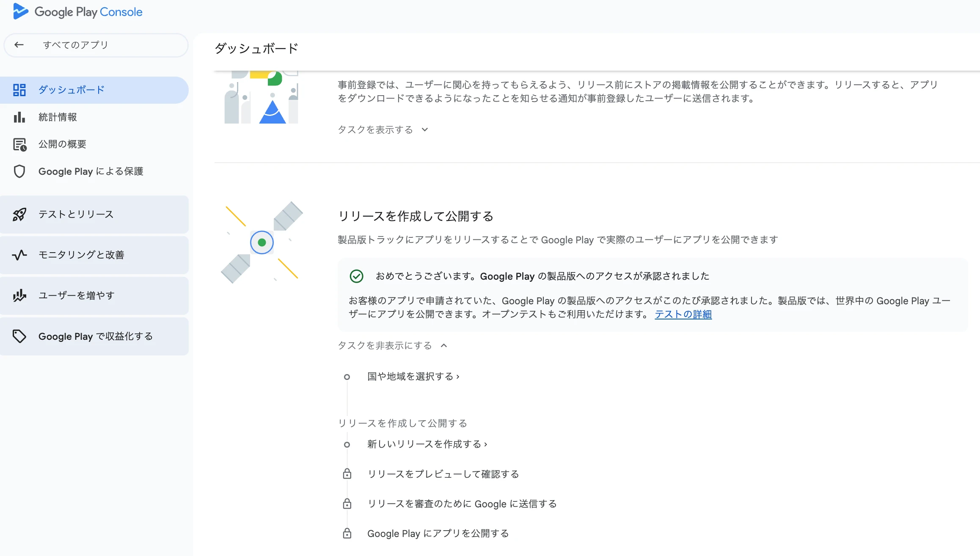Click the lock icon beside Google Play にアプリを公開する
This screenshot has height=556, width=980.
(347, 533)
